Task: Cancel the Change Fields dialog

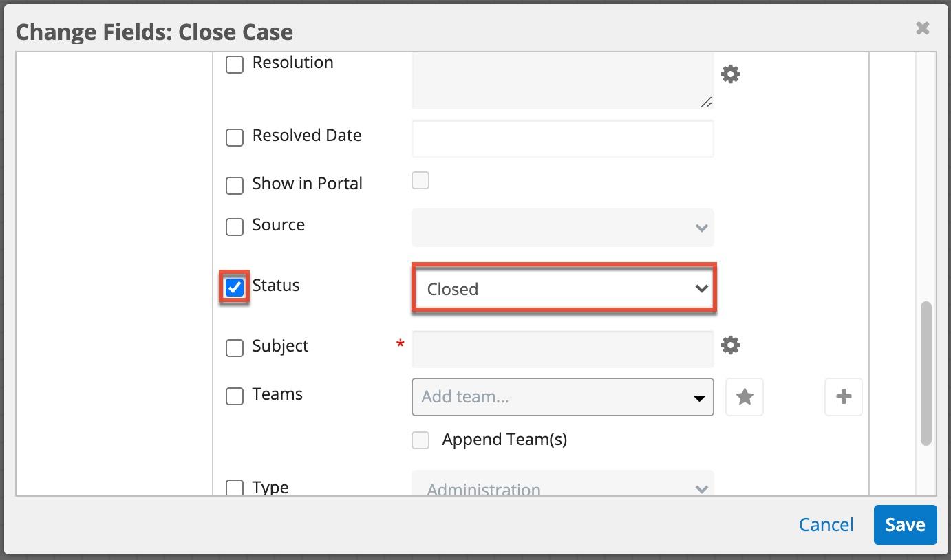Action: 826,524
